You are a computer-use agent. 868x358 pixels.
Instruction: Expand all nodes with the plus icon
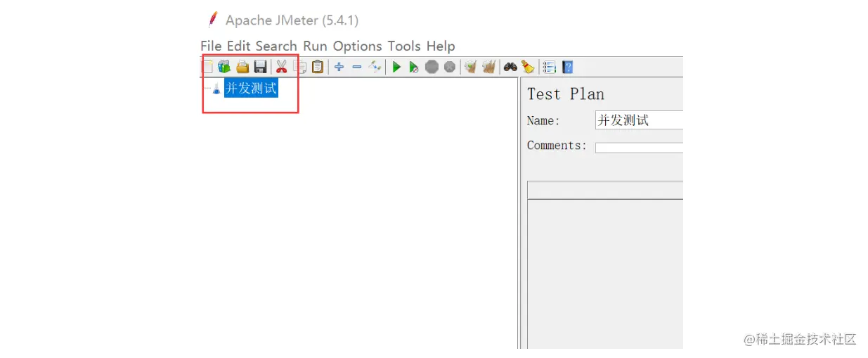pos(339,67)
